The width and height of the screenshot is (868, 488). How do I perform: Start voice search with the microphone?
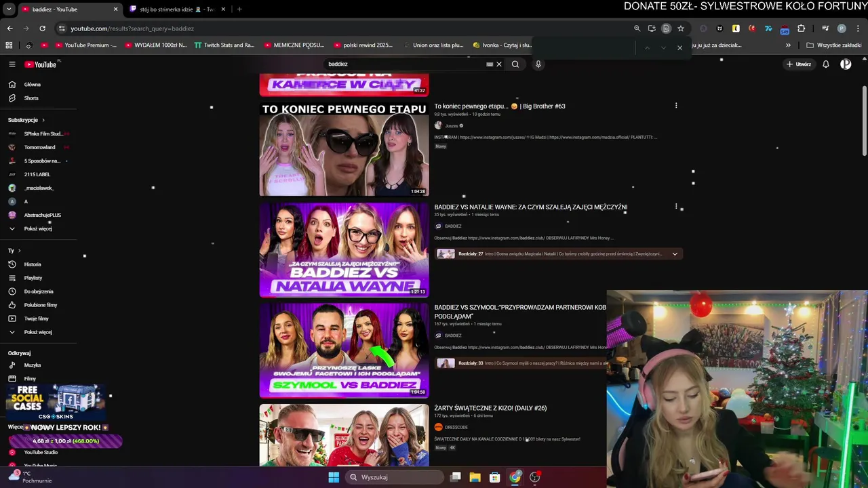538,64
